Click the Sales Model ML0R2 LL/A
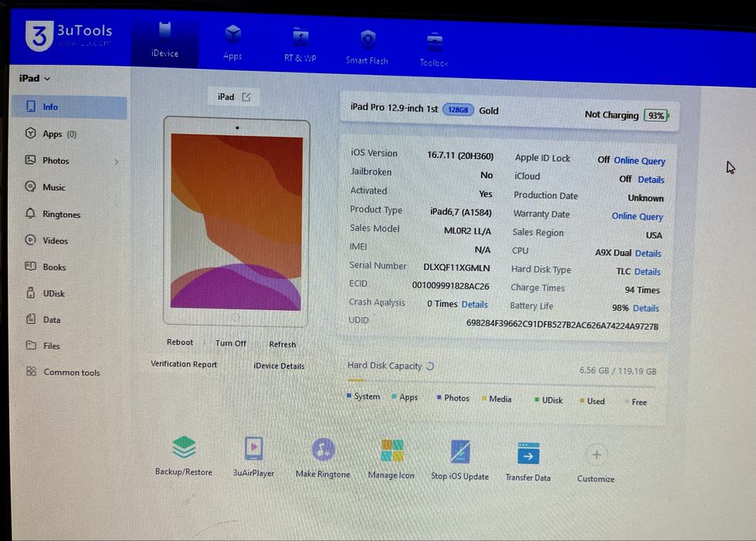 467,230
